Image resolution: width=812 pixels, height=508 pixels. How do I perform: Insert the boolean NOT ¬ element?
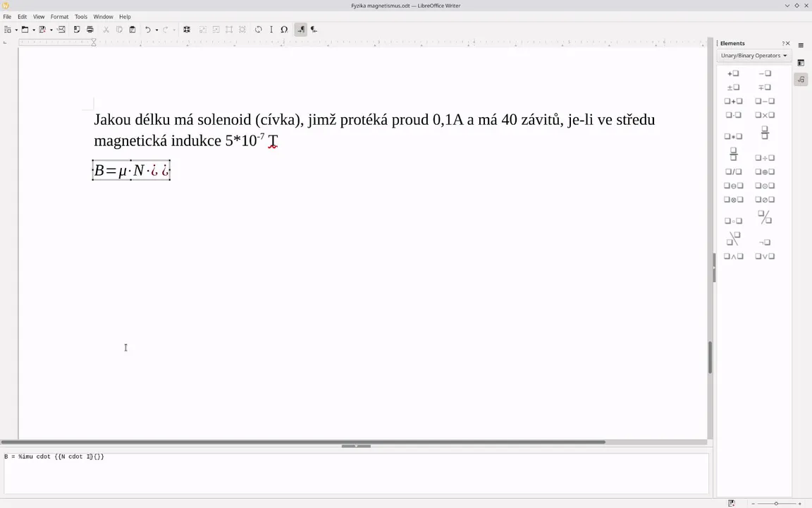(765, 242)
